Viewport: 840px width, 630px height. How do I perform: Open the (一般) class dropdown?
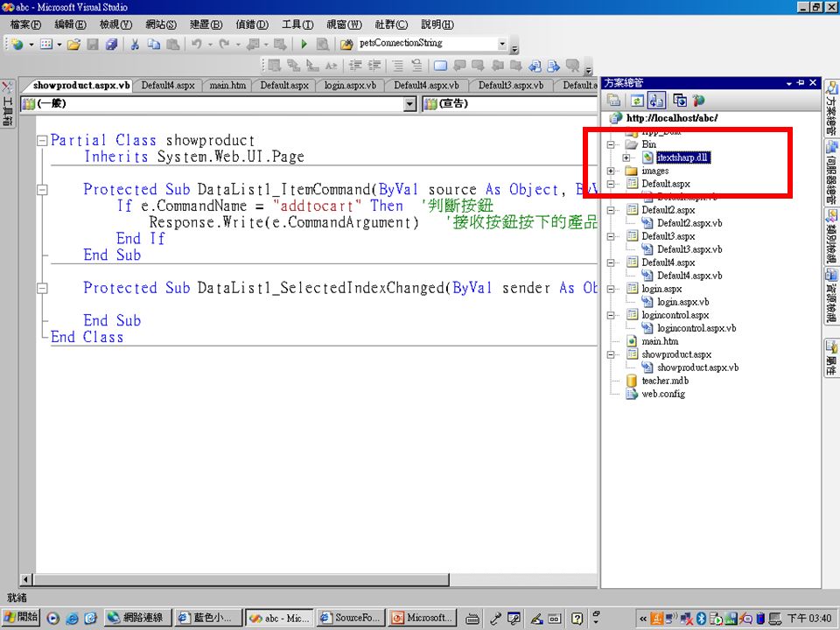click(x=409, y=104)
